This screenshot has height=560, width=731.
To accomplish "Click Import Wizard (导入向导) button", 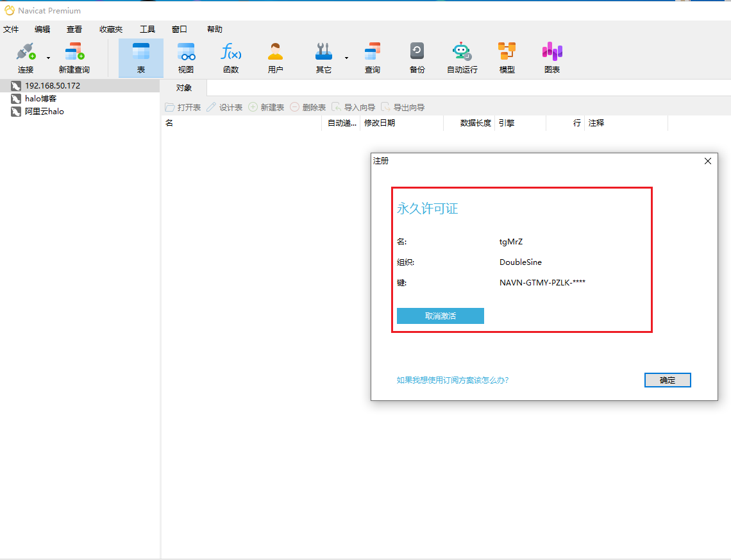I will coord(353,107).
